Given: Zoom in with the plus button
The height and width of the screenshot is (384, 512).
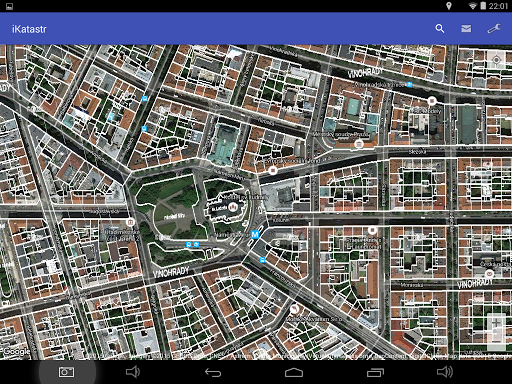Looking at the screenshot, I should click(x=496, y=322).
